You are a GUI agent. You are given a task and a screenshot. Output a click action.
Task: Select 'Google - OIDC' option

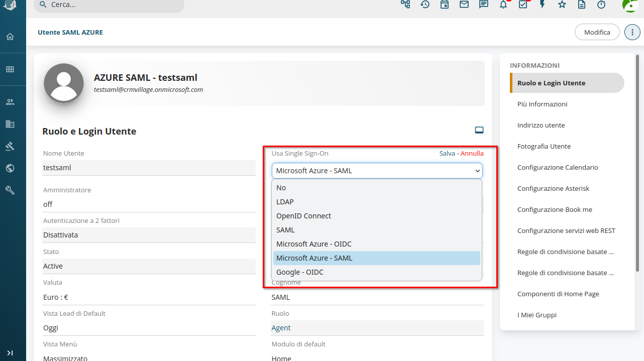(377, 272)
